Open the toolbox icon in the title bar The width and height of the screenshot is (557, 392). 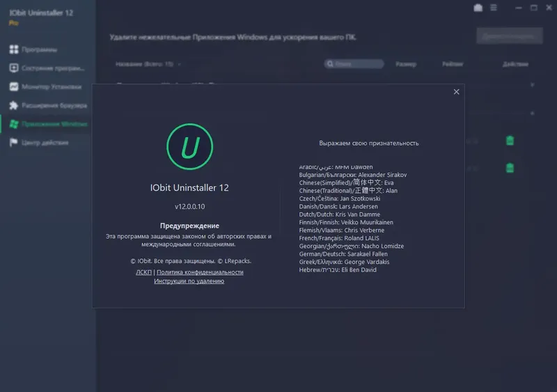478,8
